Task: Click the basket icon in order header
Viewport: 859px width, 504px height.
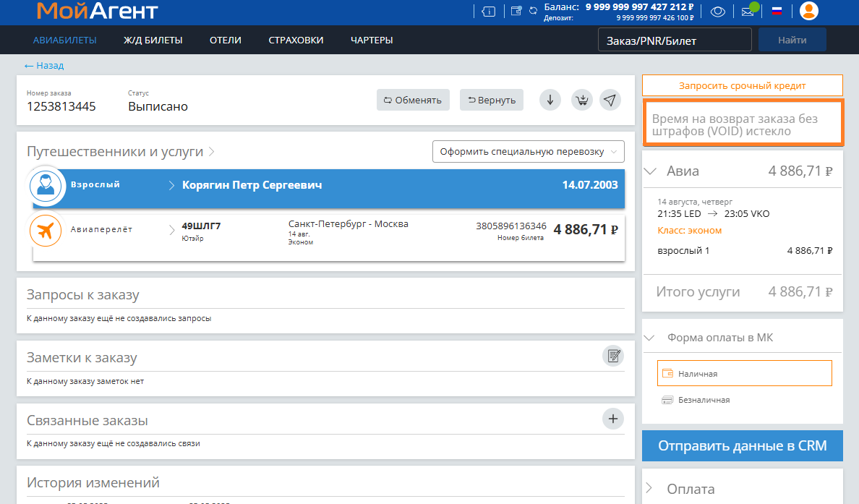Action: [582, 100]
